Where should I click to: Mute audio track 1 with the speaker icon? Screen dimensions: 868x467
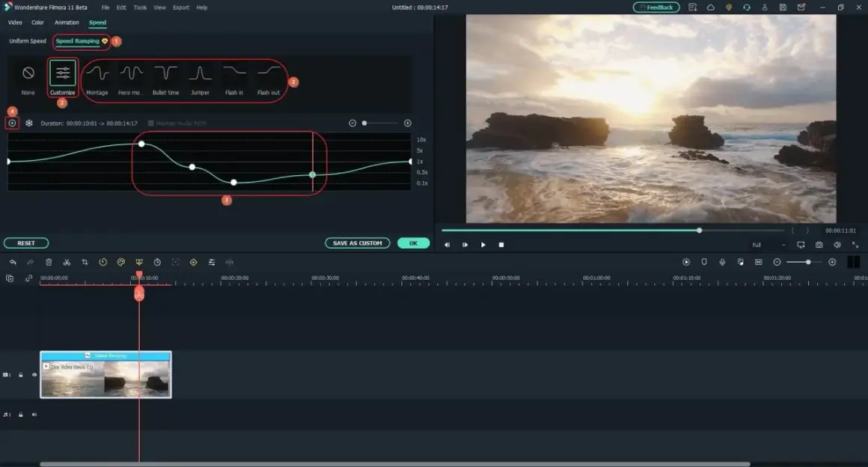point(34,415)
